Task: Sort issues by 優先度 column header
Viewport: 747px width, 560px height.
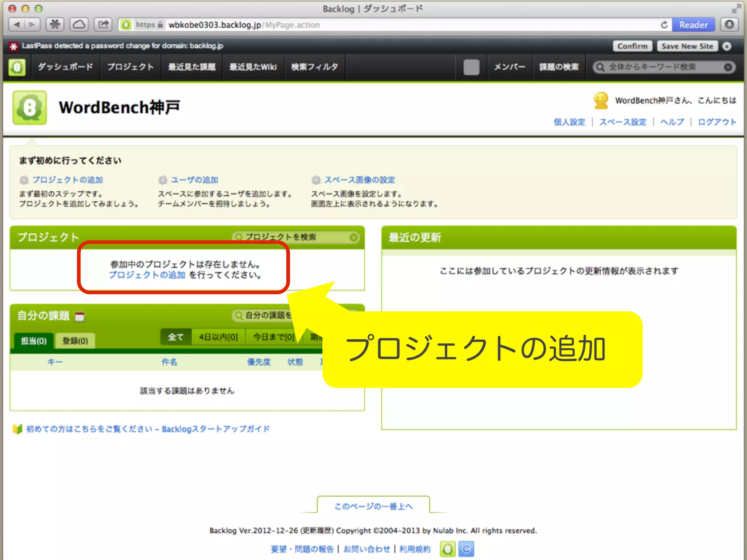Action: (x=259, y=362)
